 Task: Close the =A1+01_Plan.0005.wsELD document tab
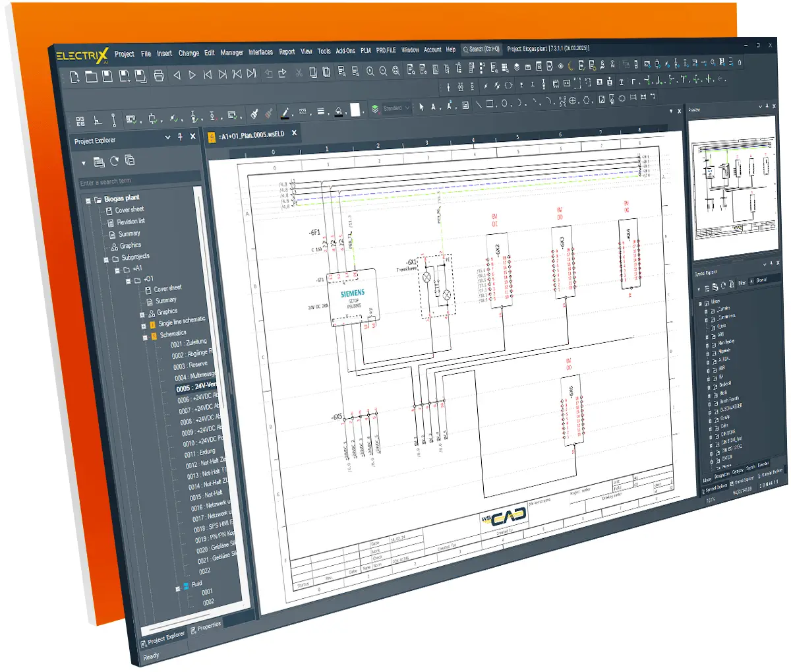[x=295, y=133]
